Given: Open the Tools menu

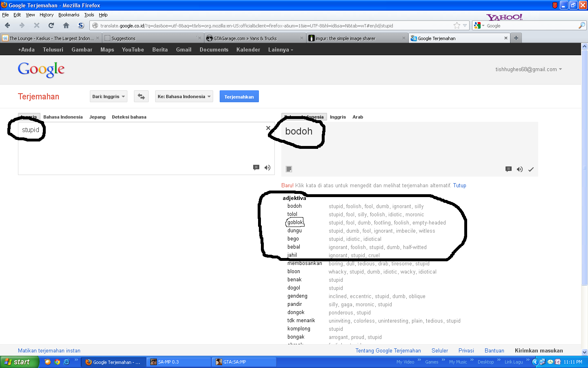Looking at the screenshot, I should pyautogui.click(x=89, y=15).
